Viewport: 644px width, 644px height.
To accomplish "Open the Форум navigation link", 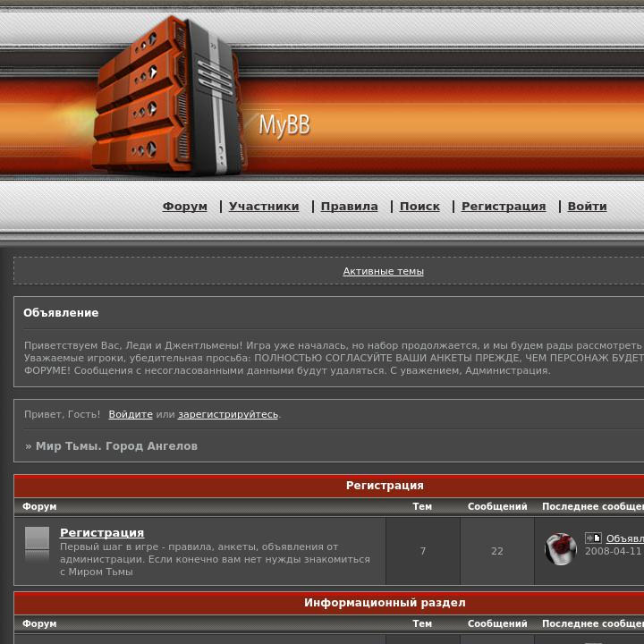I will pyautogui.click(x=185, y=207).
